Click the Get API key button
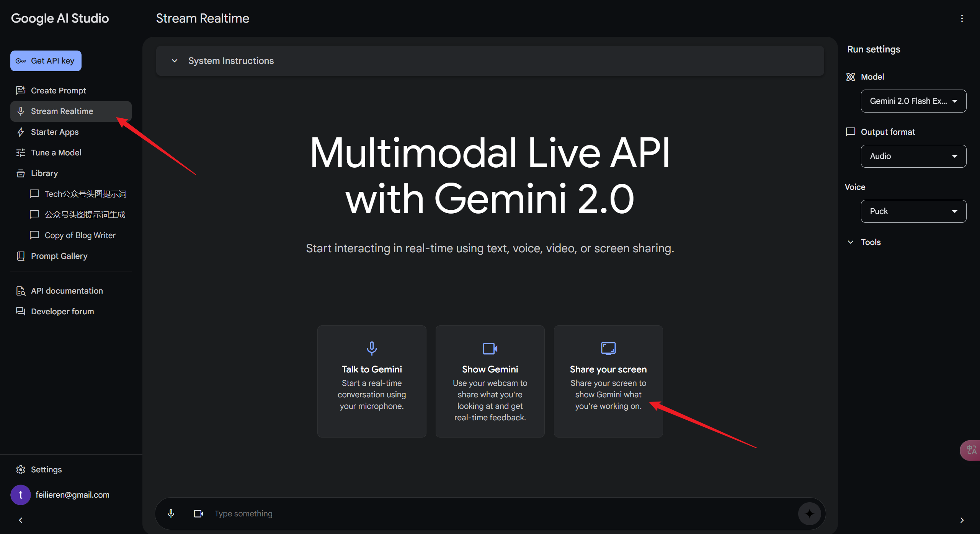Screen dimensions: 980x534 click(46, 61)
